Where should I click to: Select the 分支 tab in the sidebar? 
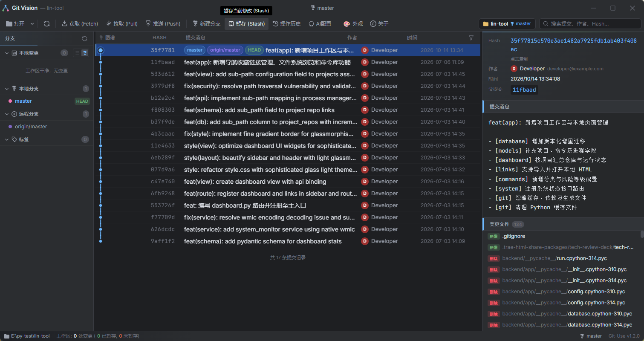[10, 38]
